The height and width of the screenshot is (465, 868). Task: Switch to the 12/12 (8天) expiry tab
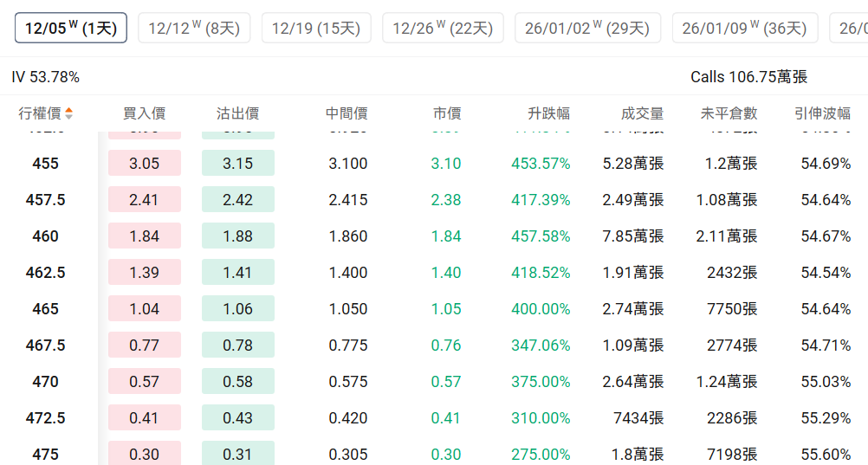(x=194, y=28)
